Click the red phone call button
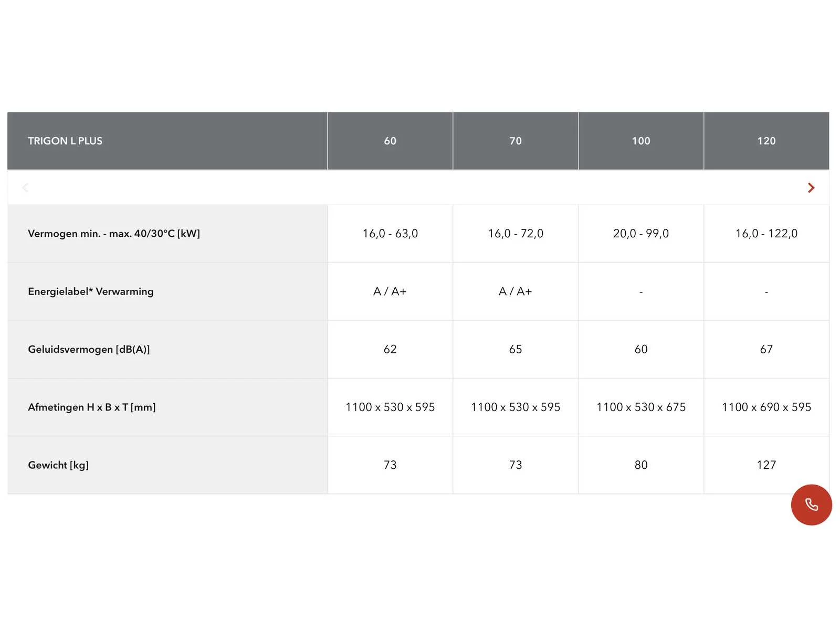The height and width of the screenshot is (630, 840). tap(811, 505)
